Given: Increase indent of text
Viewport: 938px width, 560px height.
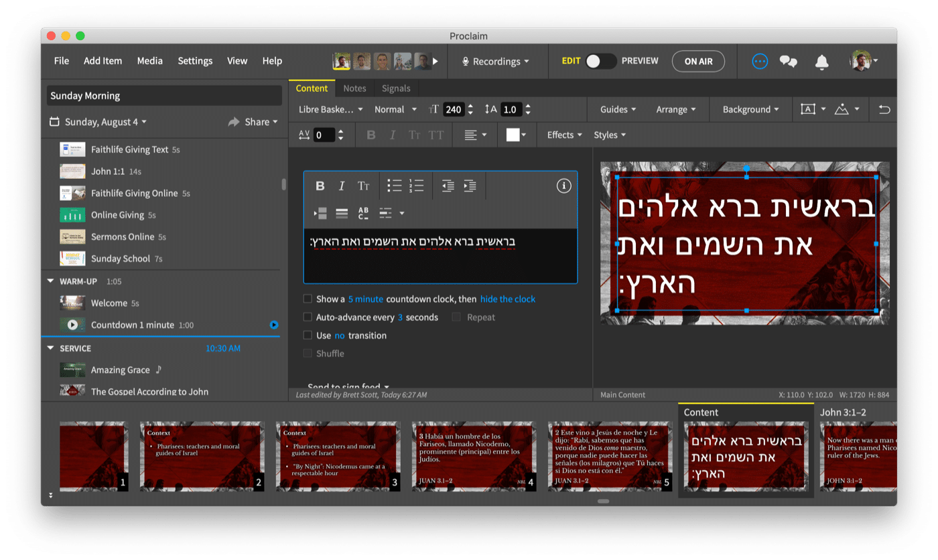Looking at the screenshot, I should 470,186.
